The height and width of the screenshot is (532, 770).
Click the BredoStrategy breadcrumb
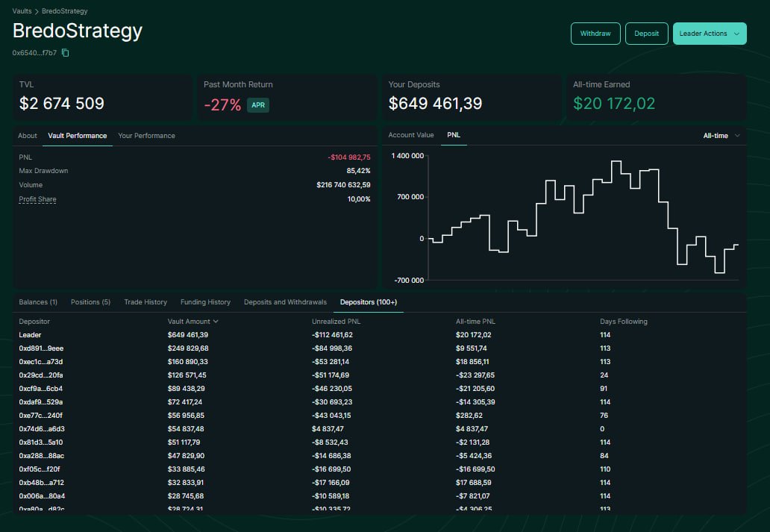65,10
